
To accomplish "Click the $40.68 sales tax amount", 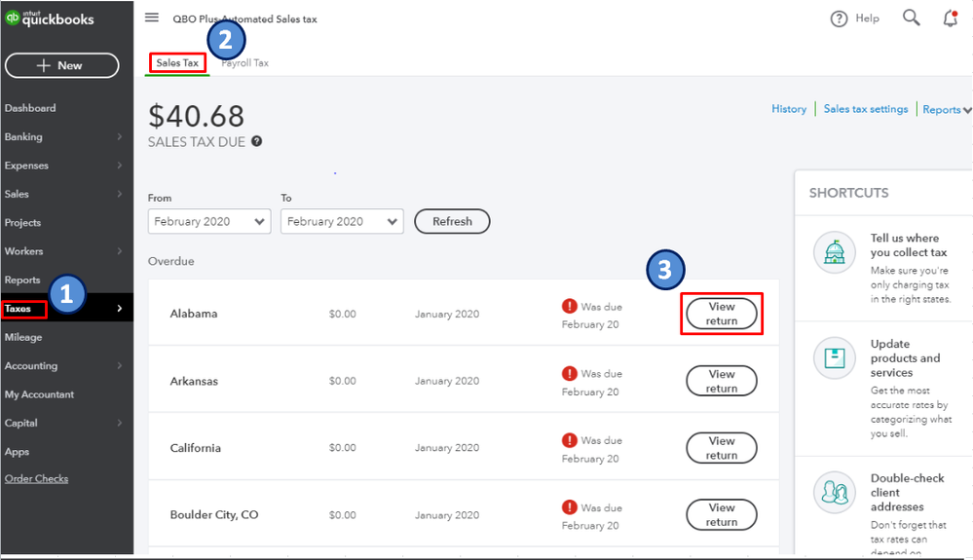I will point(196,116).
